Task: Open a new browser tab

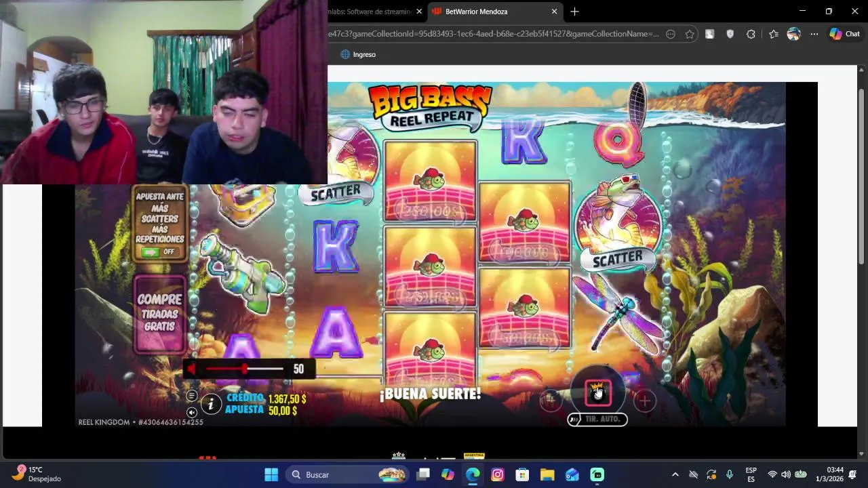Action: pyautogui.click(x=574, y=12)
